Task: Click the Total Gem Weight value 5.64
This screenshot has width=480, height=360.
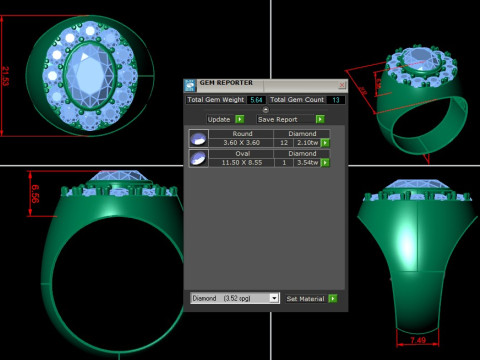Action: (256, 100)
